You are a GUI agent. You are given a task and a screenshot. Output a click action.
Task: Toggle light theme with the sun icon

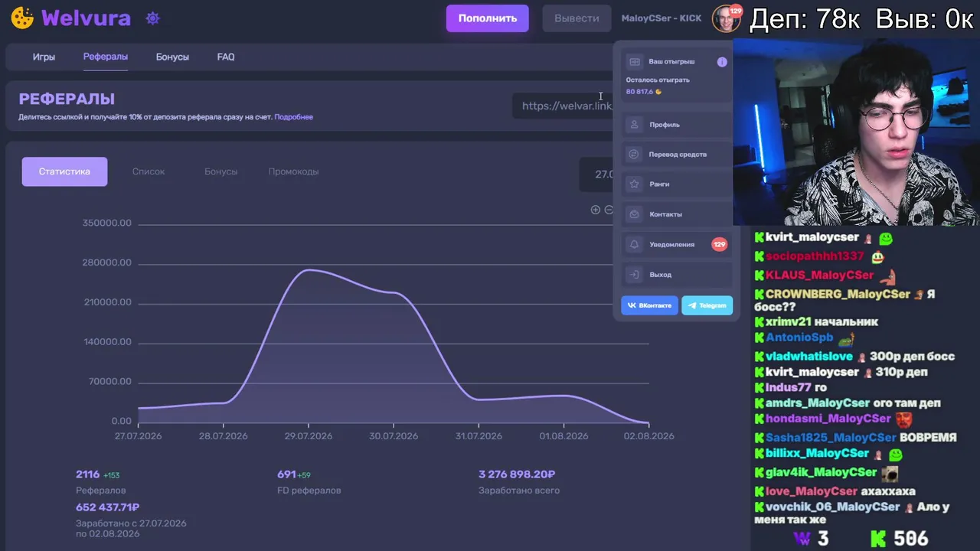point(152,18)
